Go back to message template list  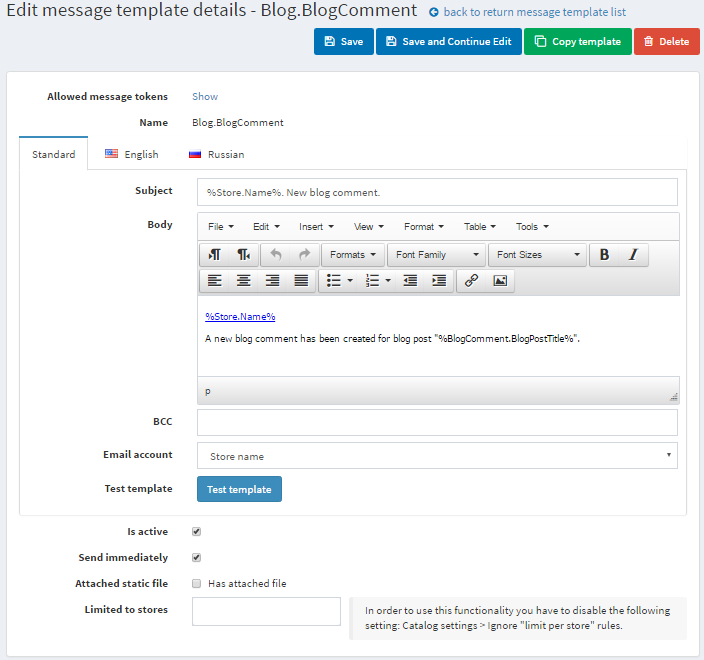click(535, 13)
